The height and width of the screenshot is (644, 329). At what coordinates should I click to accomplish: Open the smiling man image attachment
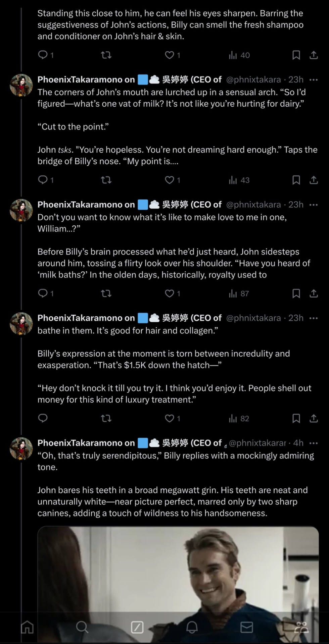tap(178, 570)
